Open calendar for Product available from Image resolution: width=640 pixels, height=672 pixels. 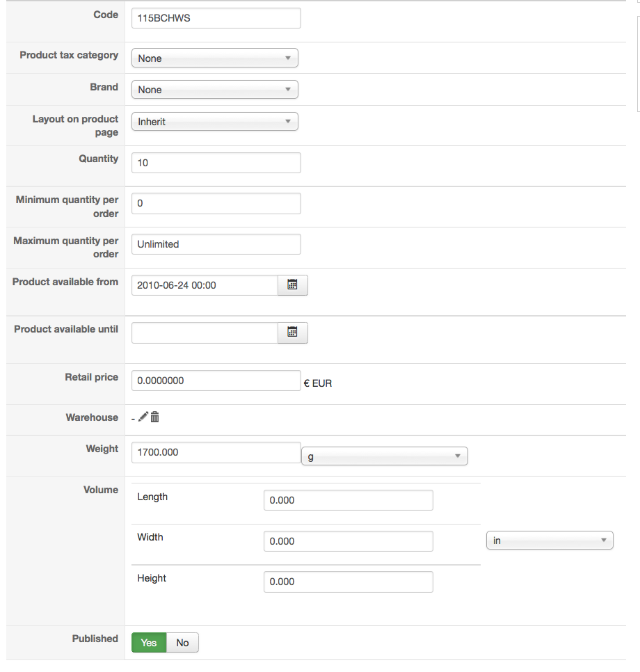(293, 285)
